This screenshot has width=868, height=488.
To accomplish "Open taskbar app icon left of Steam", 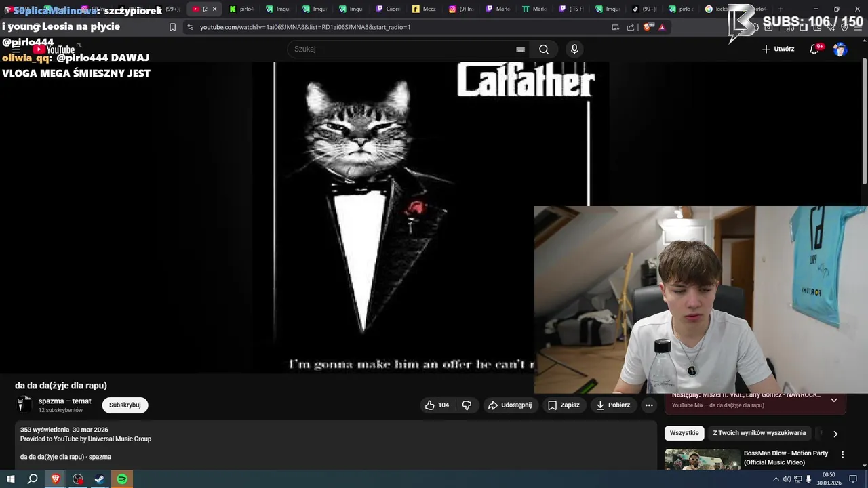I will point(78,479).
